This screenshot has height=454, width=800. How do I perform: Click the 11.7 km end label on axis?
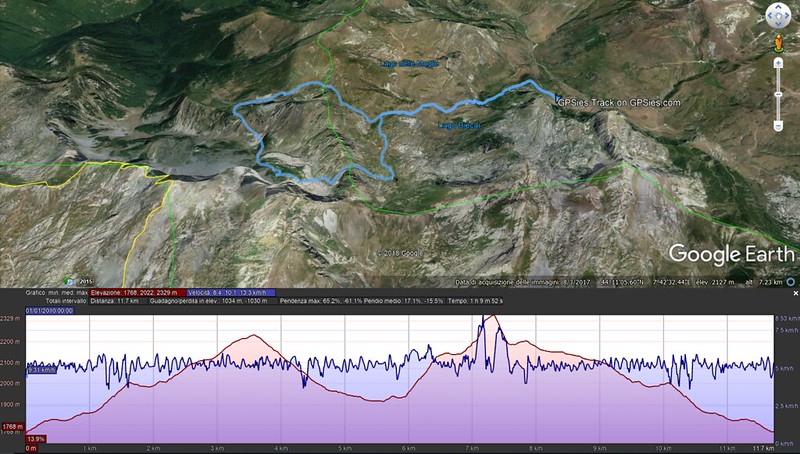click(x=763, y=448)
